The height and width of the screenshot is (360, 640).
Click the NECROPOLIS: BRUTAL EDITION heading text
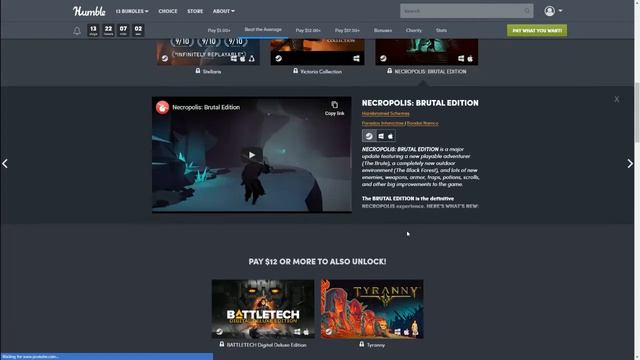tap(420, 103)
